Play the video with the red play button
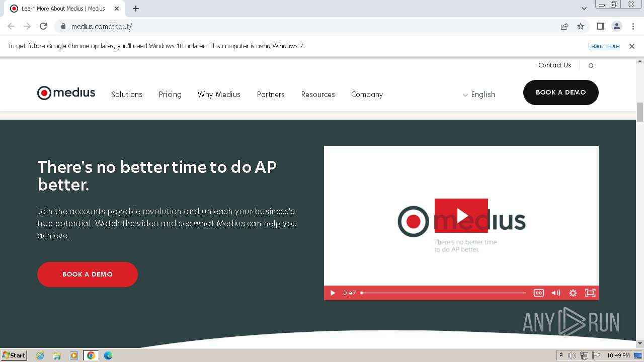 (461, 216)
